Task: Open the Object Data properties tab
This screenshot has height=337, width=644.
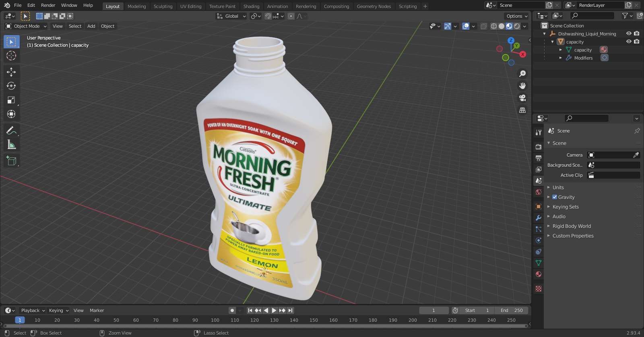Action: point(539,263)
